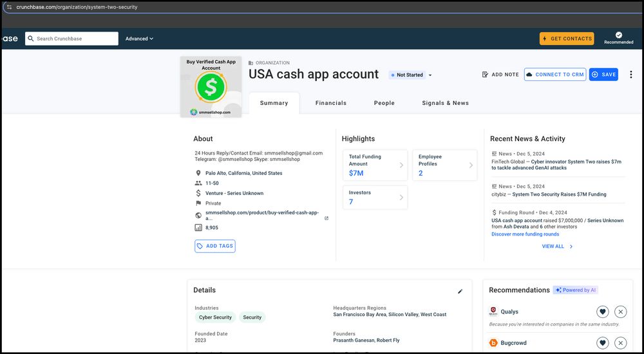
Task: Click Palo Alto, California location link
Action: point(244,173)
